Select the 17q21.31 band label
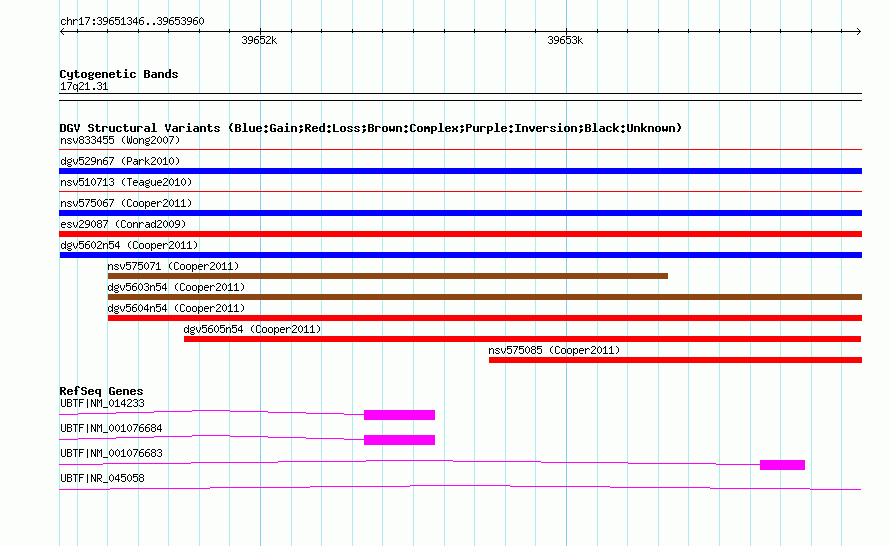Viewport: 890px width, 546px height. pyautogui.click(x=84, y=86)
